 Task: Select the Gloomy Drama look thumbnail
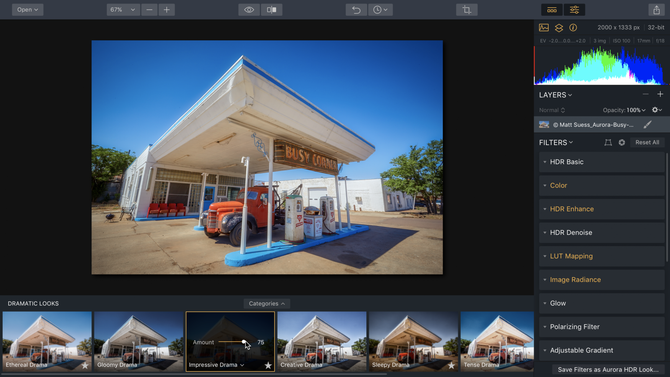click(x=138, y=341)
